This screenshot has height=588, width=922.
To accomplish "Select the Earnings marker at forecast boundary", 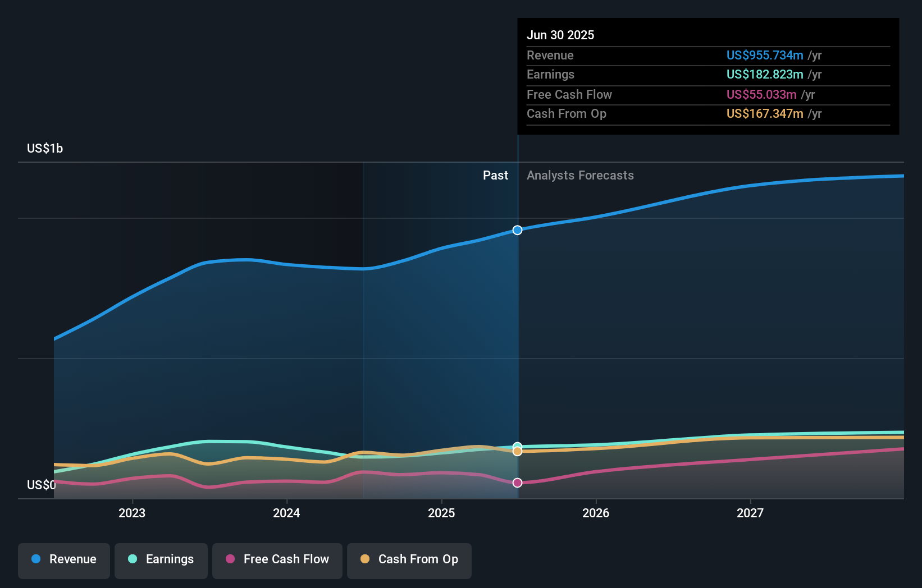I will click(517, 445).
